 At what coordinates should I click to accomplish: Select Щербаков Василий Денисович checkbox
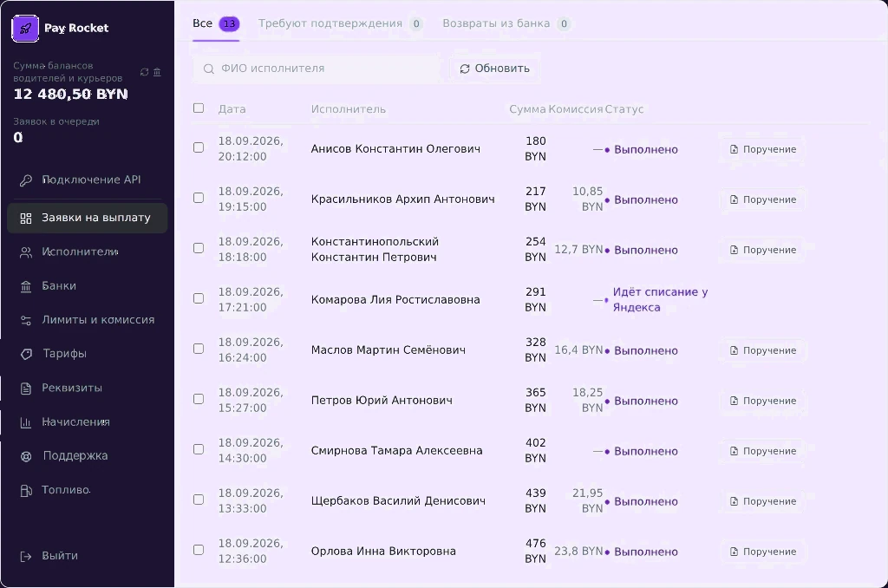(x=199, y=500)
